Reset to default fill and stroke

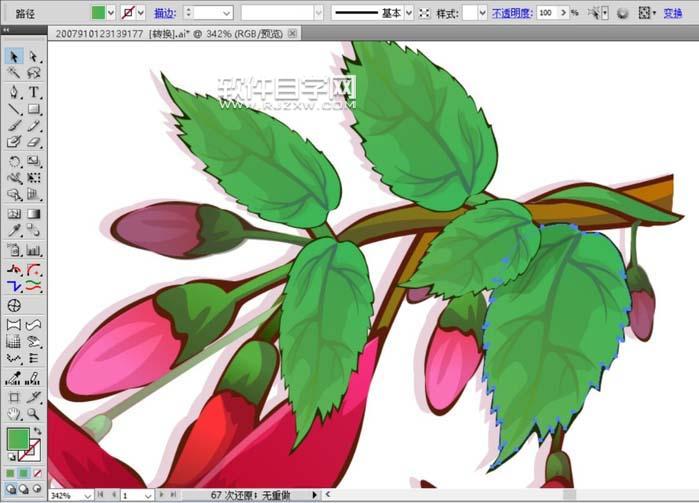click(10, 458)
